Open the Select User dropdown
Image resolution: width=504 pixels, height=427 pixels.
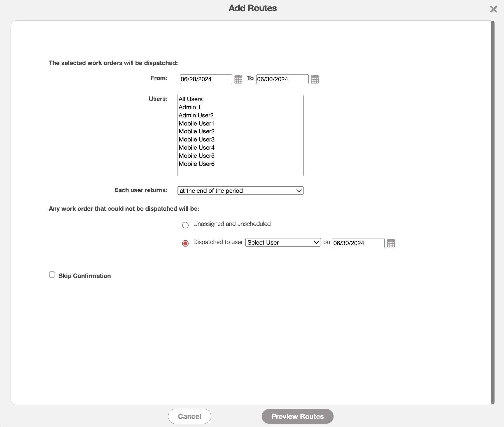point(283,242)
